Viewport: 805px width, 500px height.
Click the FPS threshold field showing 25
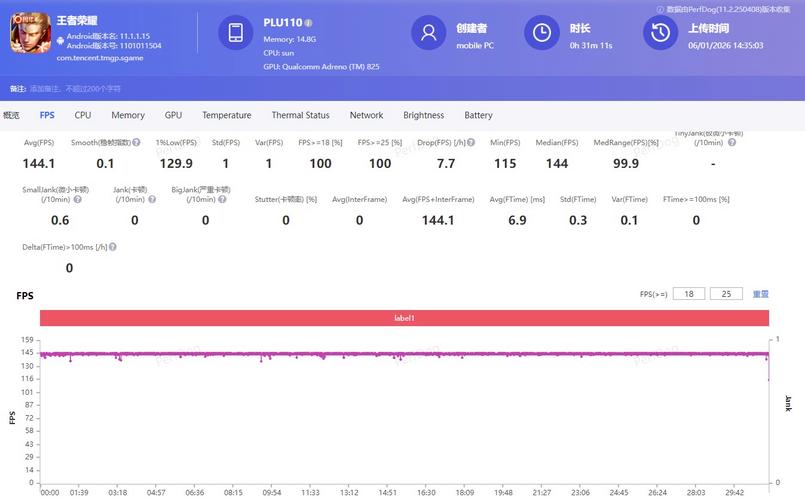(726, 294)
